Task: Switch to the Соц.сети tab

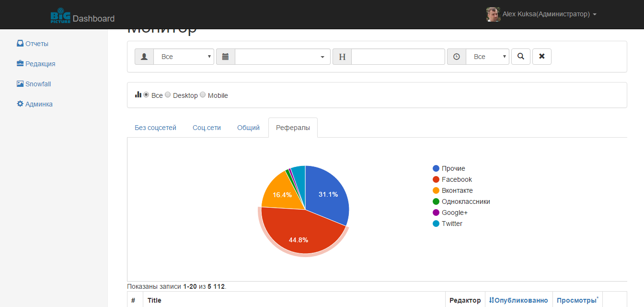Action: point(207,128)
